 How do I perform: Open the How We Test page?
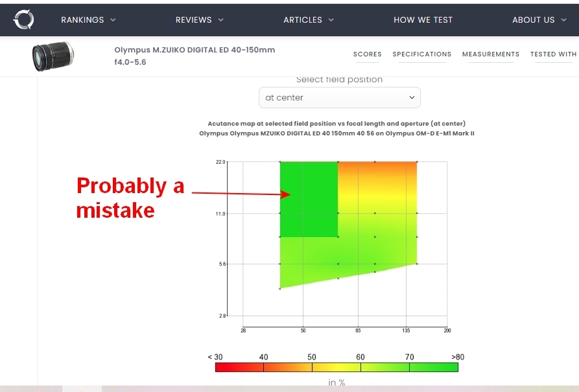coord(423,20)
